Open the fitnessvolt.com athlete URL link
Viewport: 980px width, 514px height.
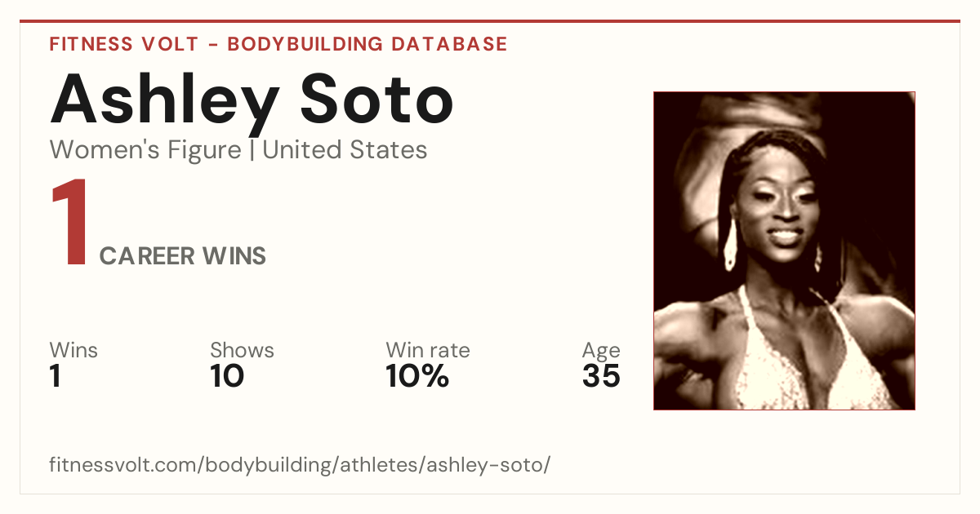[300, 466]
